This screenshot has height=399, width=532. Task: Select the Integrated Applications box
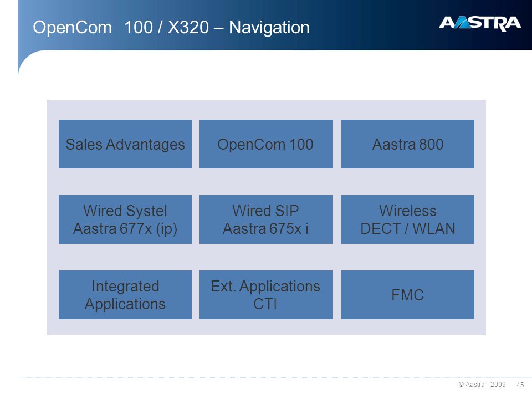pos(125,294)
